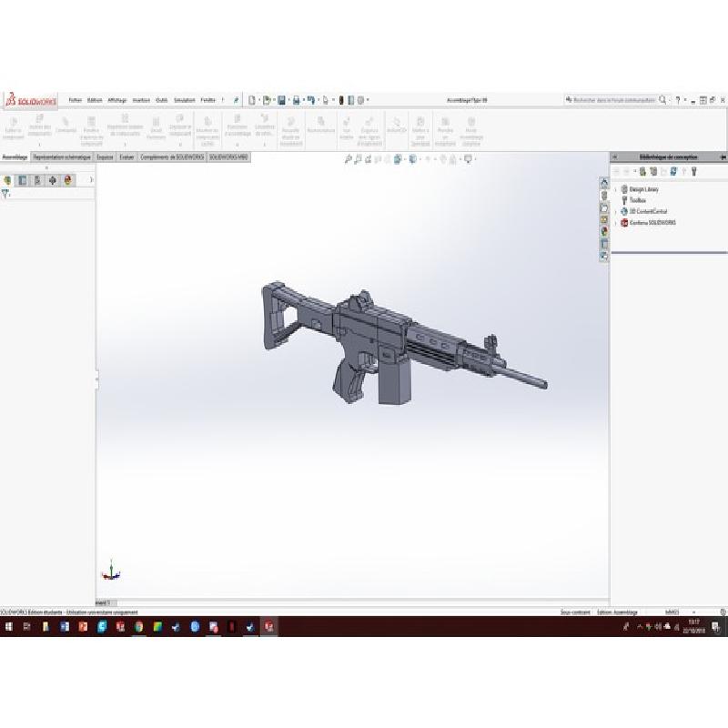Viewport: 728px width, 728px height.
Task: Click the Print icon in the top toolbar
Action: click(297, 100)
